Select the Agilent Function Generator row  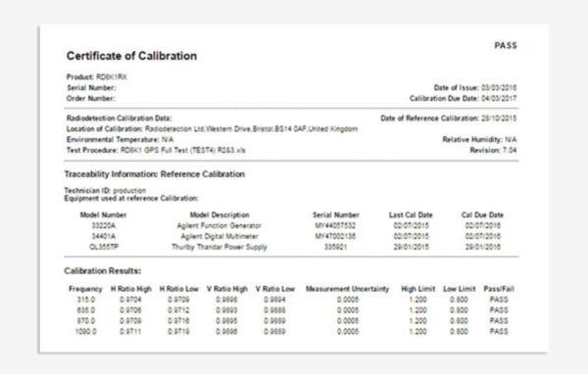[290, 225]
